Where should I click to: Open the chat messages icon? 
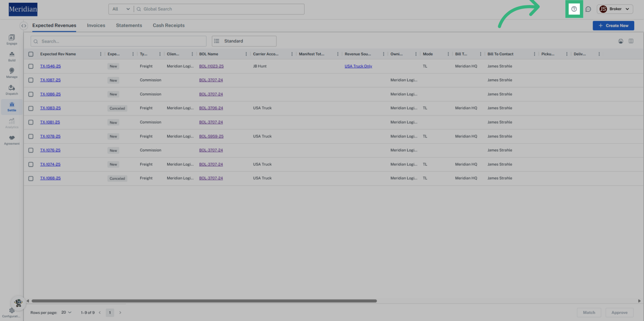click(x=588, y=9)
